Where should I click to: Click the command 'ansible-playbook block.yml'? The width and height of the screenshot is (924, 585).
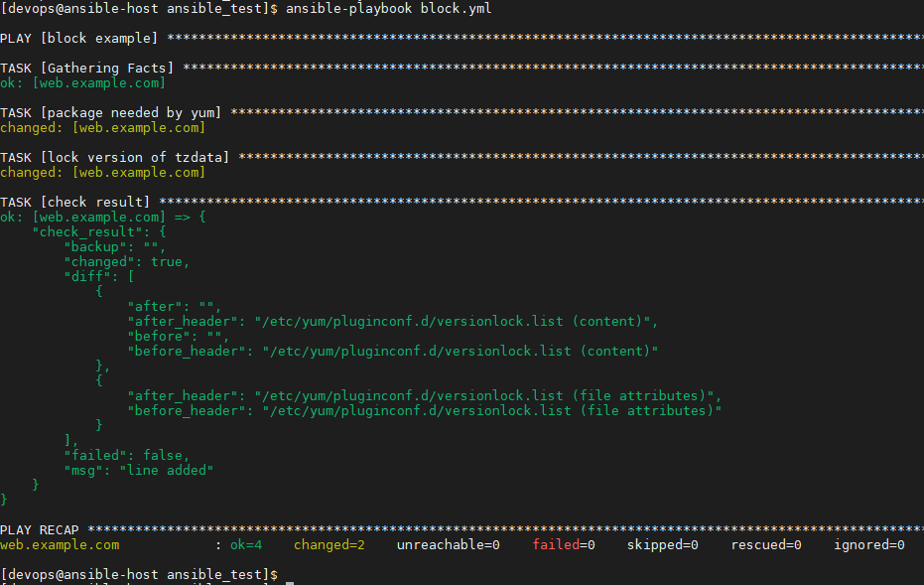pos(388,9)
